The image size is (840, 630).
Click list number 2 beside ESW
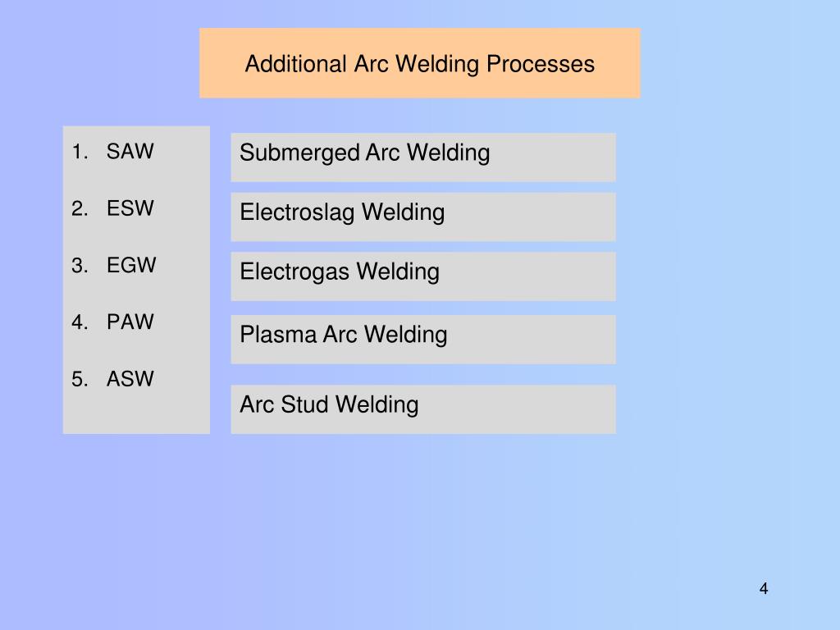pyautogui.click(x=80, y=208)
